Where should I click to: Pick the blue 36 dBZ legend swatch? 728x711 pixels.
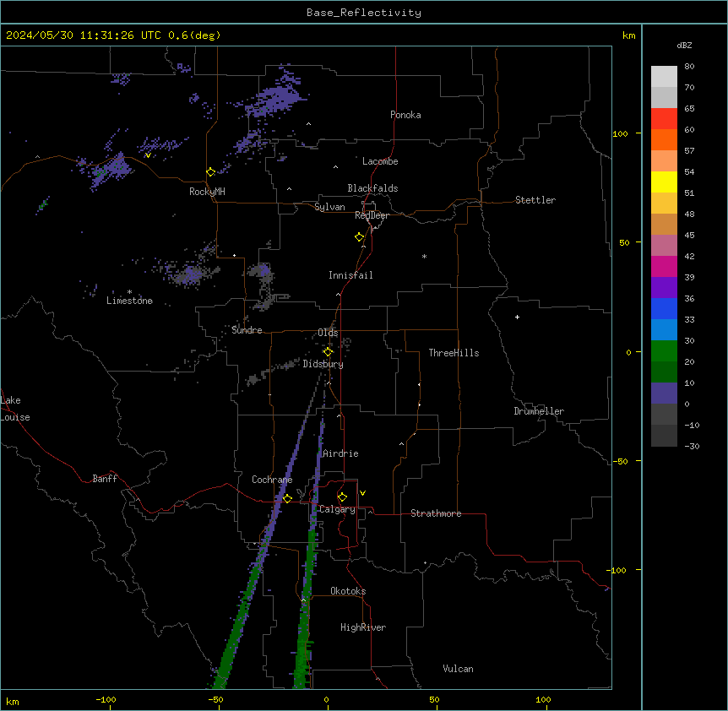[x=664, y=308]
